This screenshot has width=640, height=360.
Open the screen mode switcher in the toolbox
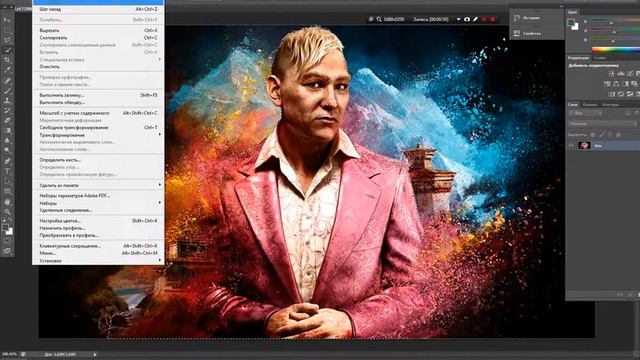pos(7,251)
